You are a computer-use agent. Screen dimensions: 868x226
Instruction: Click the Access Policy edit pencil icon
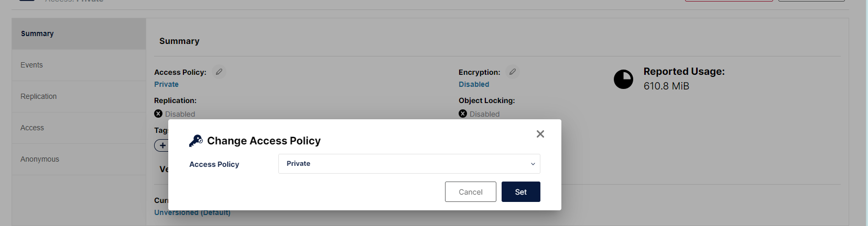[219, 72]
